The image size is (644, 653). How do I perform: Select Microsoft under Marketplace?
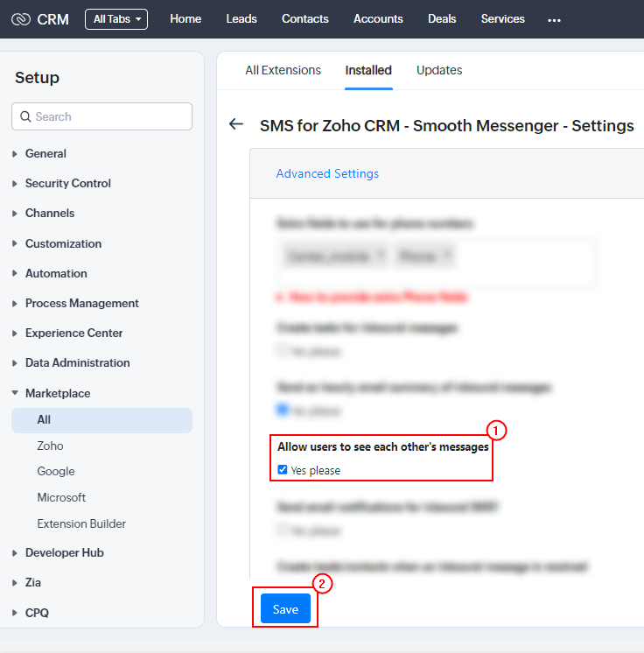[61, 498]
